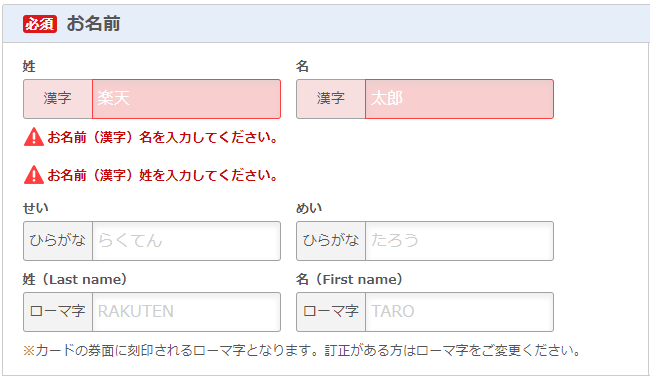The height and width of the screenshot is (376, 650).
Task: Click the 名 kanji input field with 太郎
Action: (459, 99)
